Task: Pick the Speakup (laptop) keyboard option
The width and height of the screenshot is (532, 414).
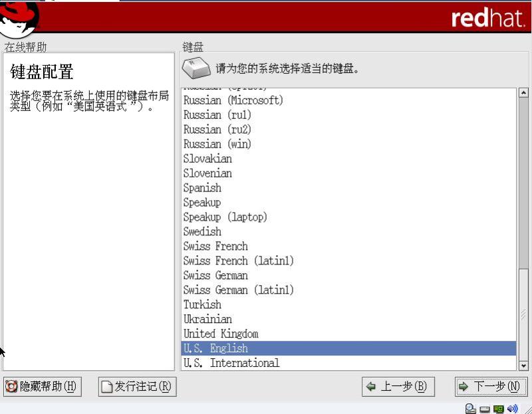Action: pyautogui.click(x=225, y=217)
